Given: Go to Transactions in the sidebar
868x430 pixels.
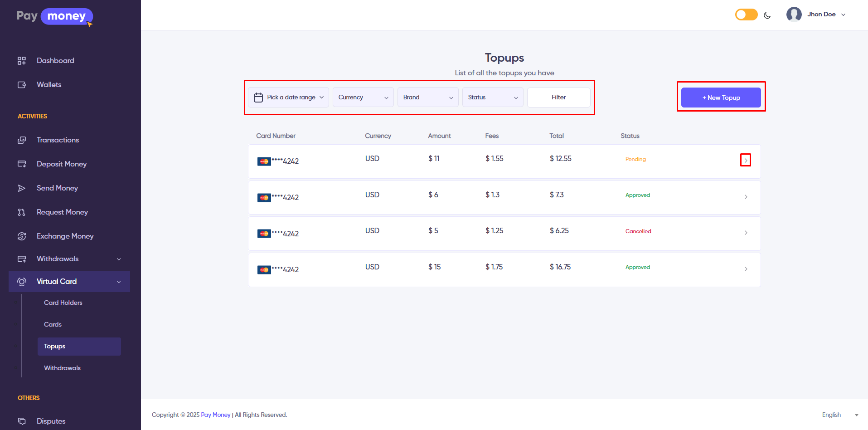Looking at the screenshot, I should tap(58, 140).
